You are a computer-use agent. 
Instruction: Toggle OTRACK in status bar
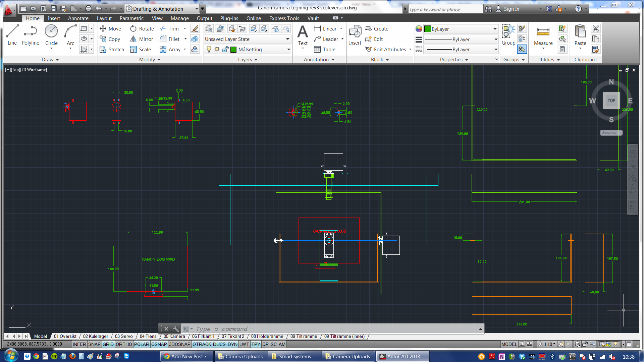pos(202,344)
